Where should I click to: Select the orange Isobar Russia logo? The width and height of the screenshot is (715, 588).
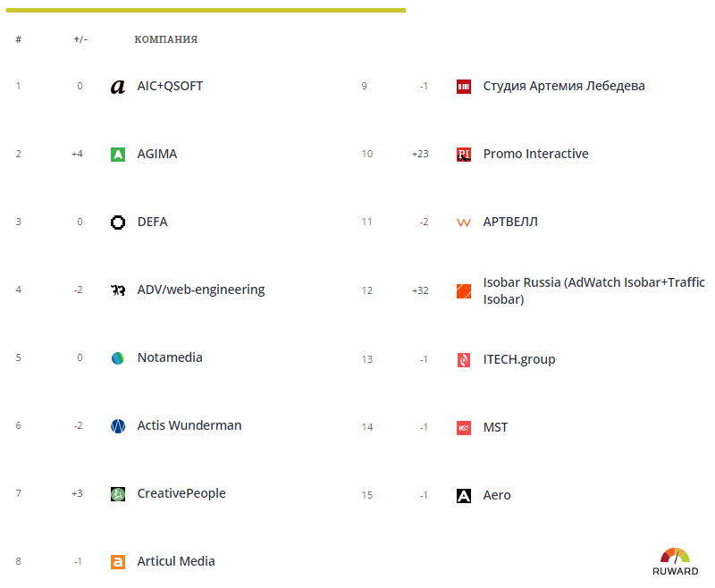pos(463,290)
